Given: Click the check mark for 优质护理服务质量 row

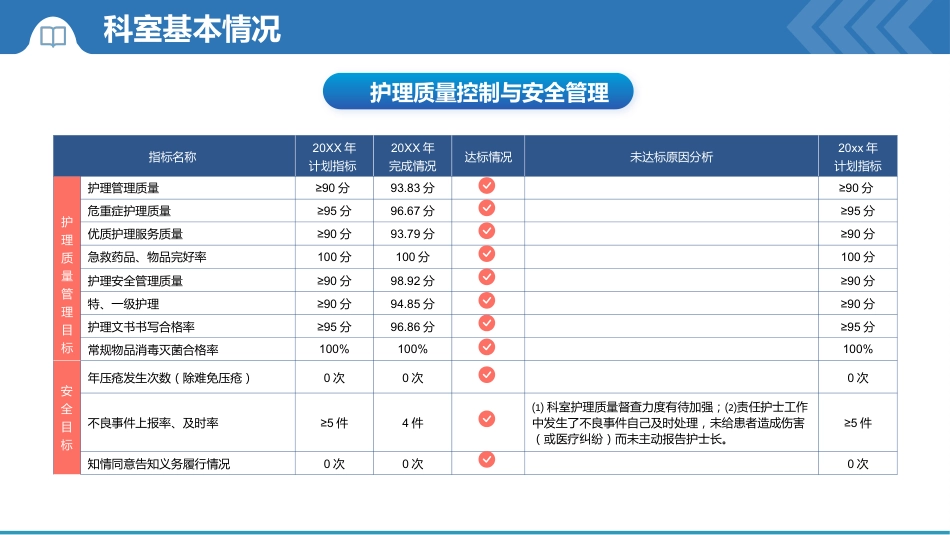Looking at the screenshot, I should coord(487,231).
